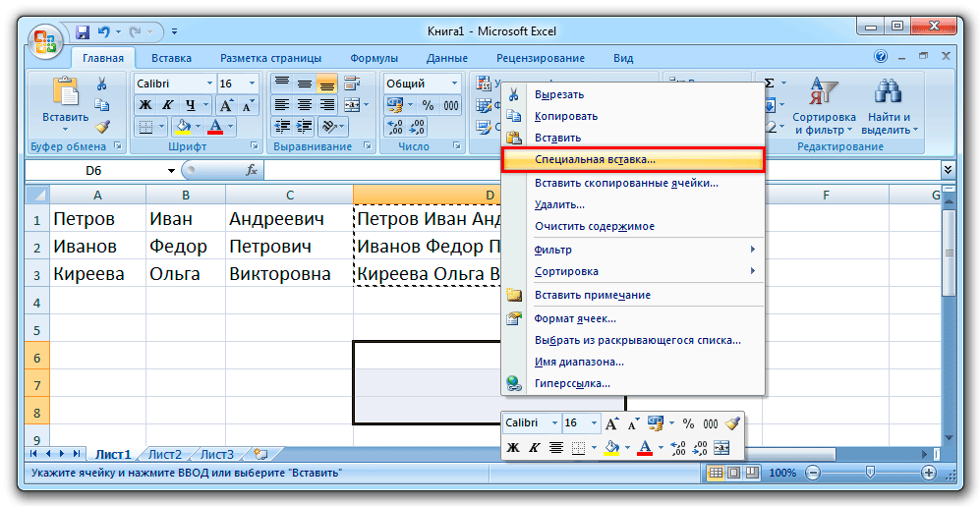Open the Общий number format dropdown
Viewport: 980px width, 506px height.
coord(454,84)
